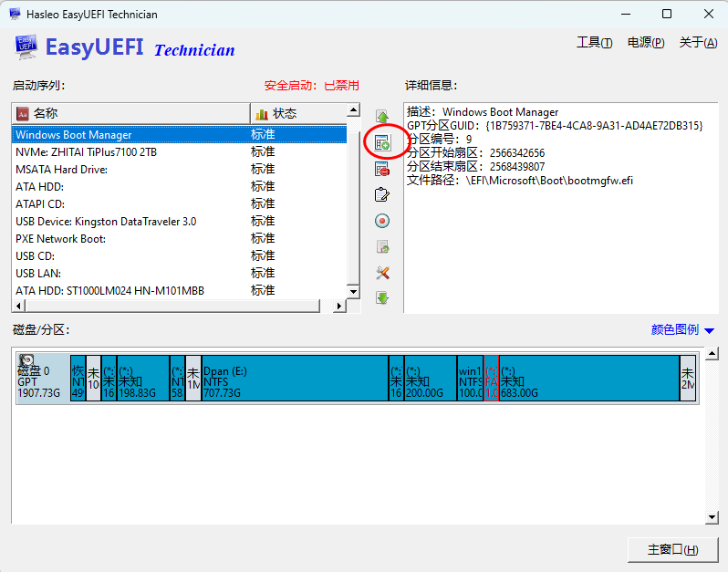The width and height of the screenshot is (728, 572).
Task: Select ATAPI CD: boot entry
Action: (179, 203)
